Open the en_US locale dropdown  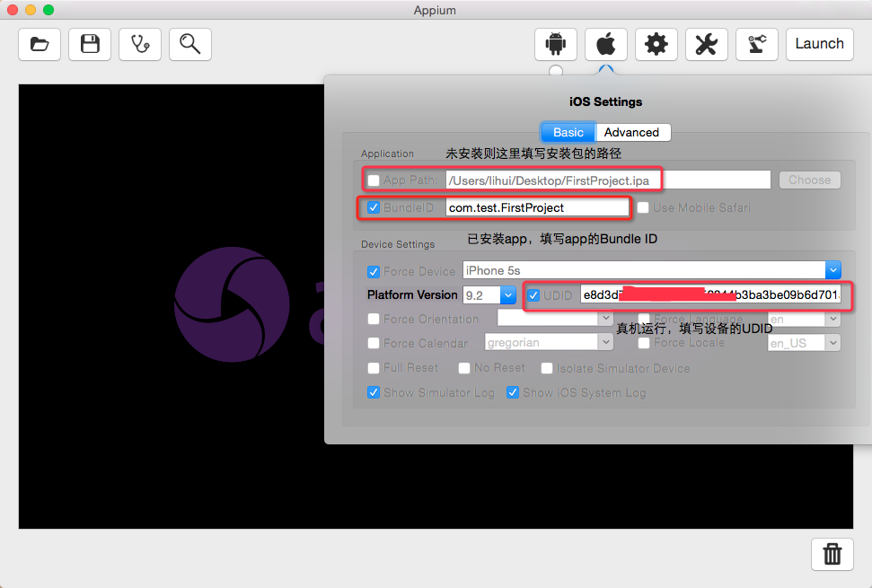click(x=832, y=343)
